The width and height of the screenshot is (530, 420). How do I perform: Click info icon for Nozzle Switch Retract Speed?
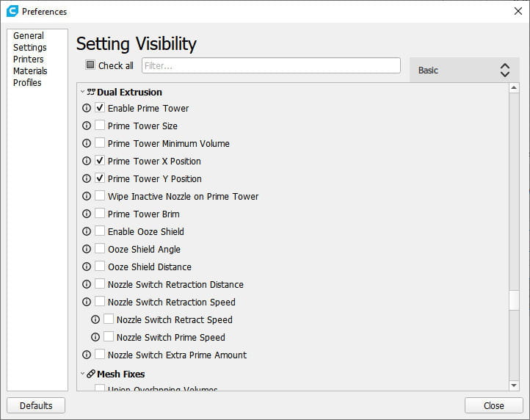click(95, 319)
